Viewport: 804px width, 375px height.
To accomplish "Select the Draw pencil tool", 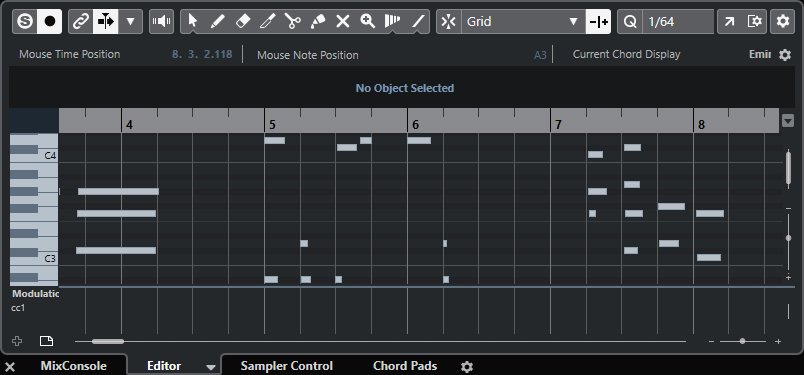I will [217, 22].
